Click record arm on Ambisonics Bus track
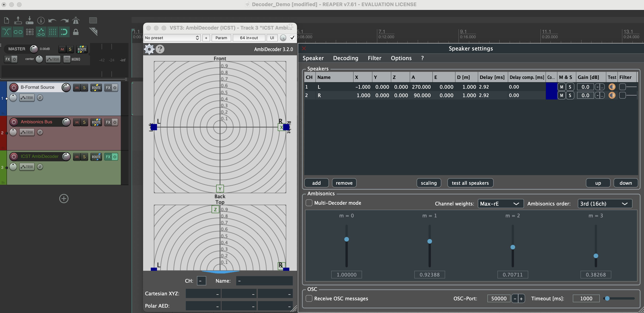The height and width of the screenshot is (313, 644). (14, 122)
